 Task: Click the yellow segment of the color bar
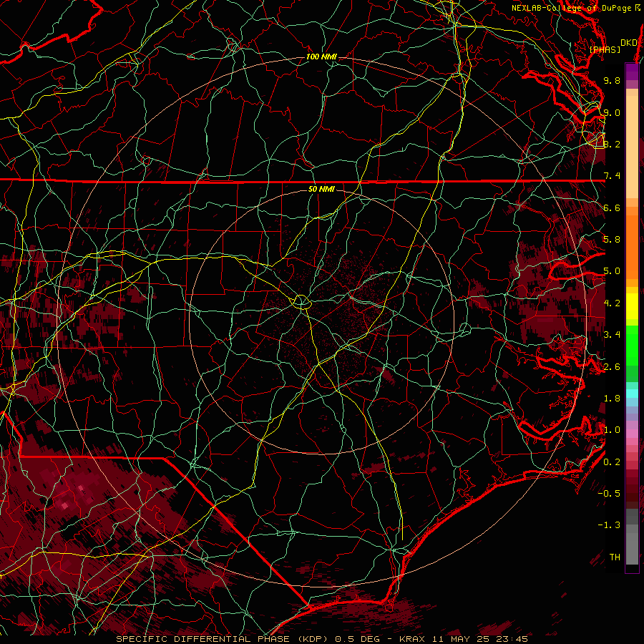pos(632,306)
